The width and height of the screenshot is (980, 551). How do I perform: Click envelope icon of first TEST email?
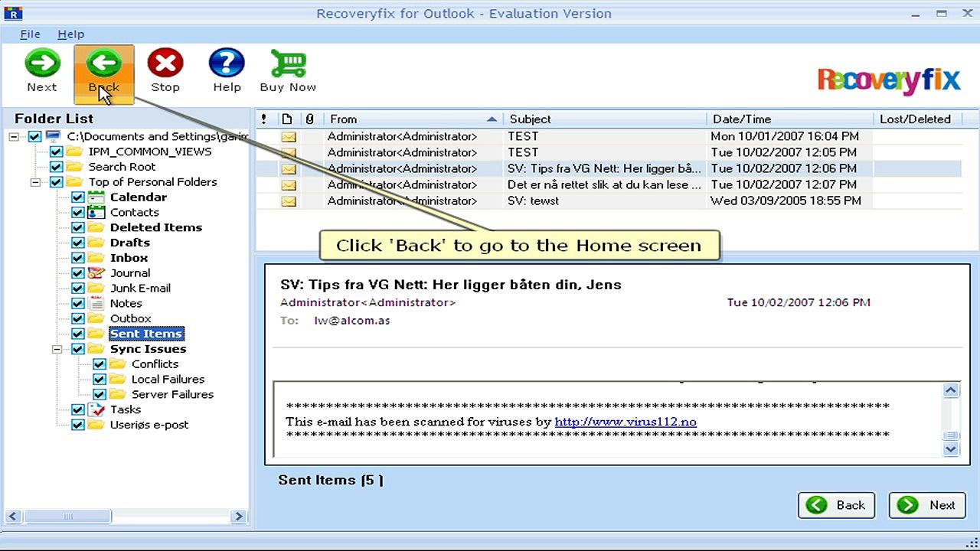pyautogui.click(x=288, y=137)
